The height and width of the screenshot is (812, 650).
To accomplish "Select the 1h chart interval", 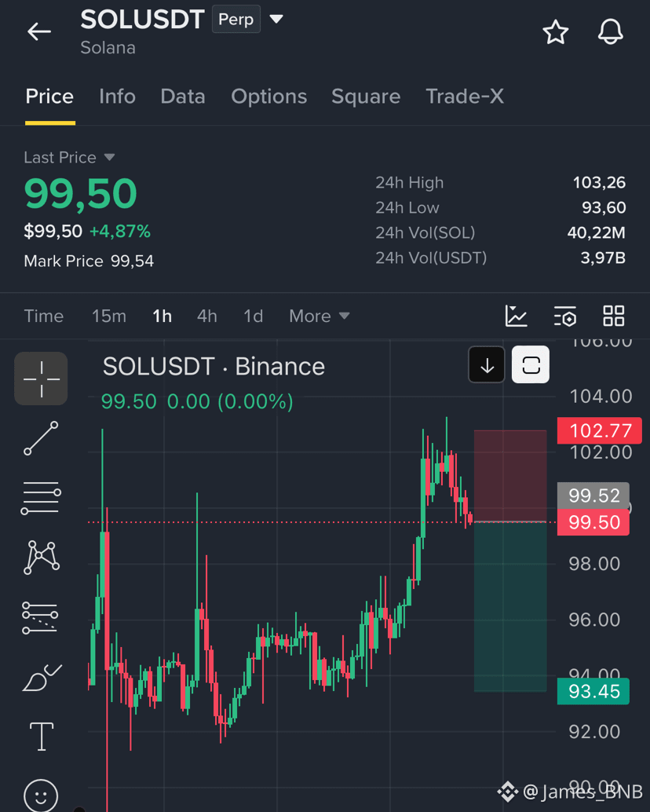I will point(162,316).
